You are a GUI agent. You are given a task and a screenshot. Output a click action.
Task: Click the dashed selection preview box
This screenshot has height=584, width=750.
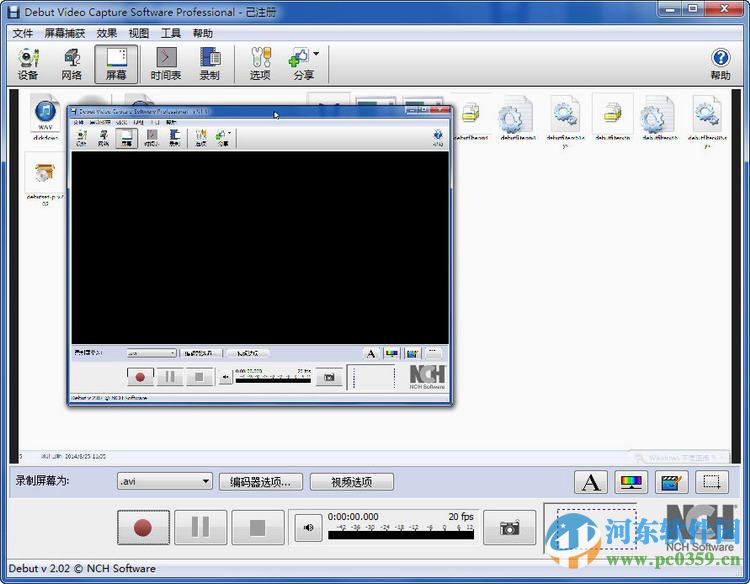(x=597, y=528)
